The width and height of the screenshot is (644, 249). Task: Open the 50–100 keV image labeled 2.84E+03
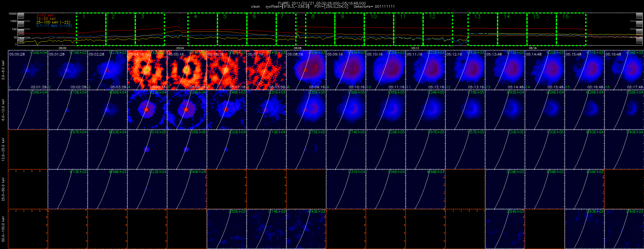coord(505,229)
